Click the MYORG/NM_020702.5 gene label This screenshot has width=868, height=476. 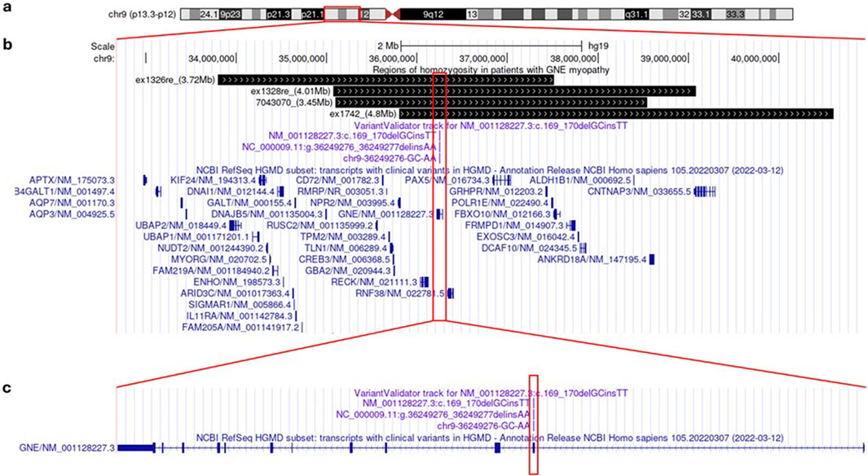(219, 259)
